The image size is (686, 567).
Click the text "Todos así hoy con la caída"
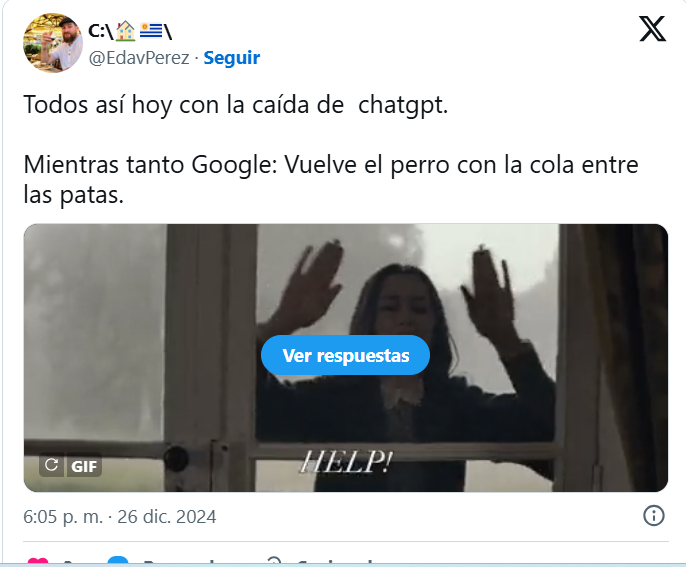[183, 105]
